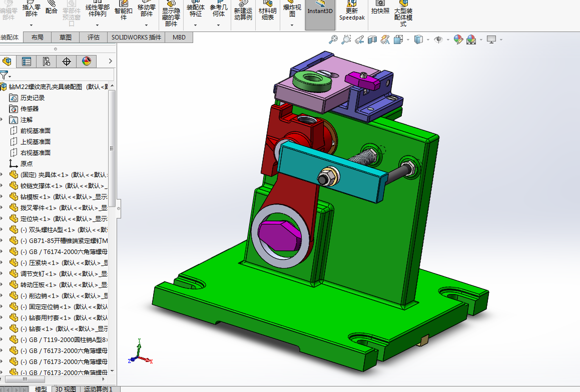580x392 pixels.
Task: Click the Edit Appearance color ball icon
Action: [x=458, y=39]
